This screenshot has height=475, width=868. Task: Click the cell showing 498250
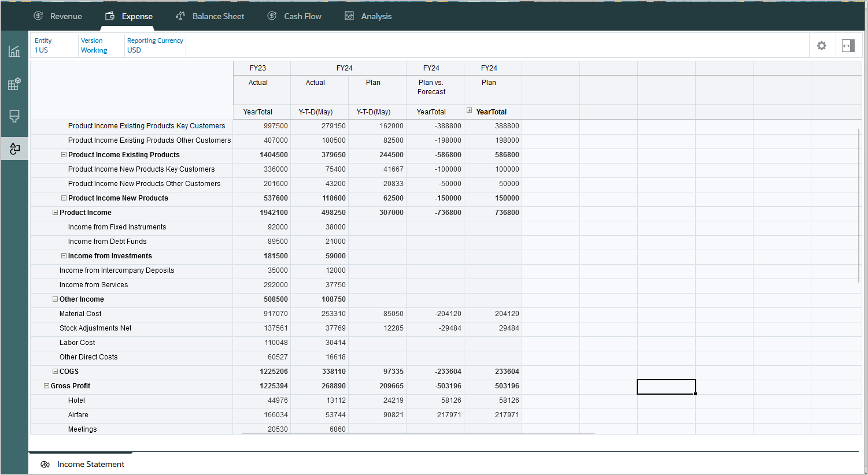[x=319, y=213]
